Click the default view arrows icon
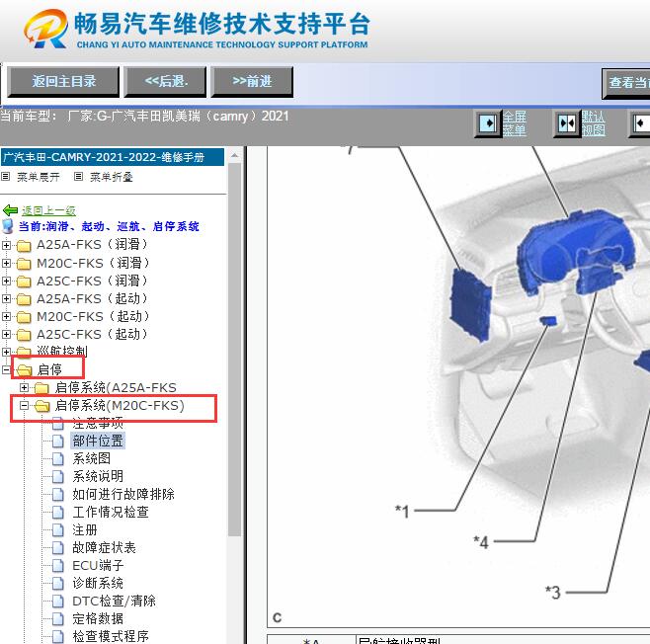Viewport: 650px width, 644px height. [567, 123]
